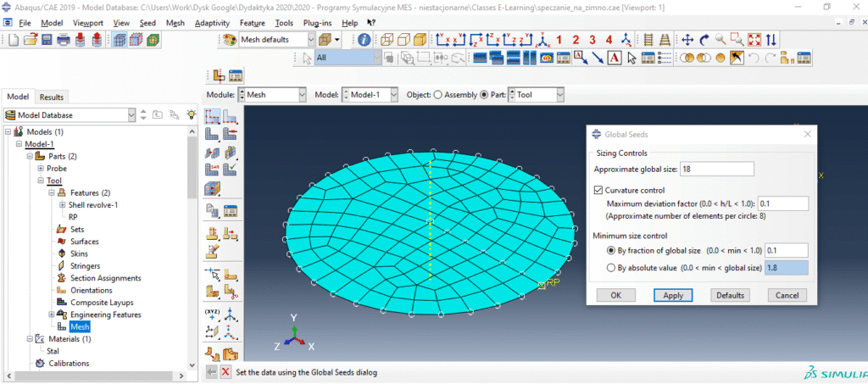
Task: Click the Maximum deviation factor field
Action: (x=783, y=203)
